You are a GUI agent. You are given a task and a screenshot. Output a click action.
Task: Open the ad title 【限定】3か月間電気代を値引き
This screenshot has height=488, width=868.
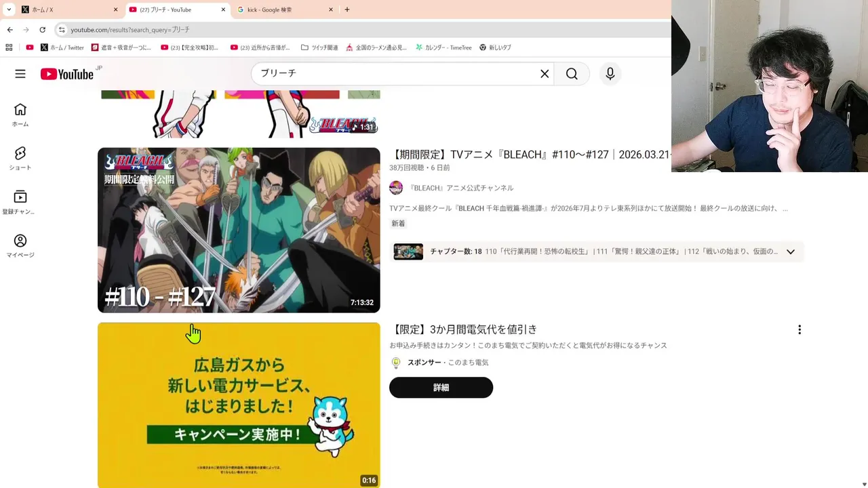pos(465,329)
